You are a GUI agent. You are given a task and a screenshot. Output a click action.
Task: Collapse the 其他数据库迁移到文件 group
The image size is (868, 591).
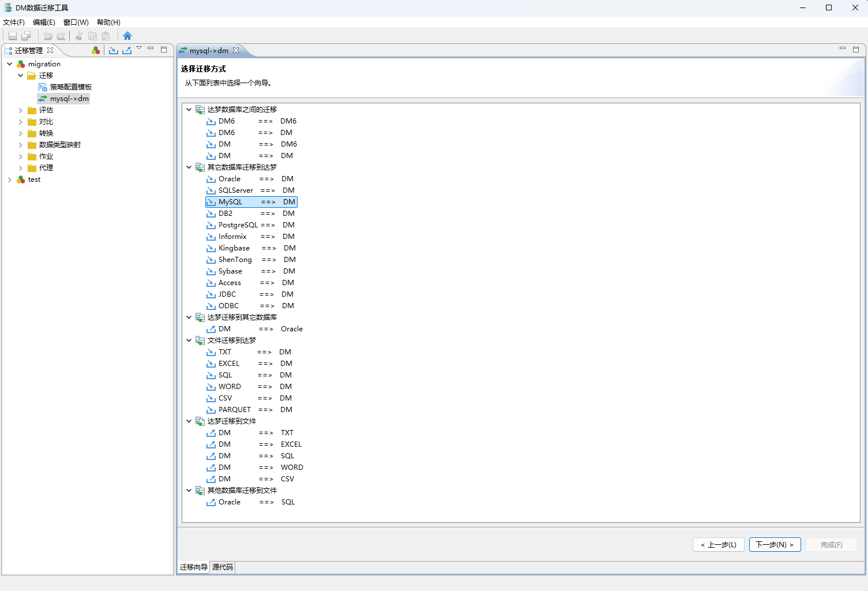(189, 490)
